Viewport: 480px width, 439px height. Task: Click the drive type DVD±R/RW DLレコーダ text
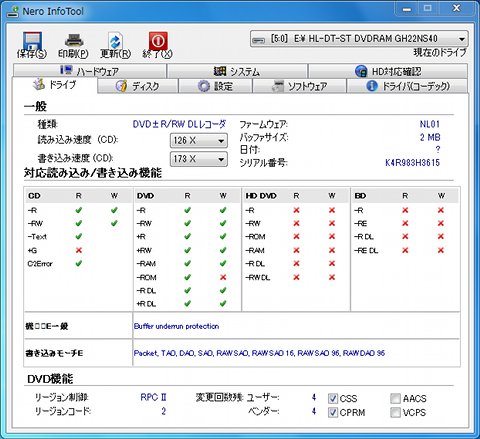tap(179, 124)
